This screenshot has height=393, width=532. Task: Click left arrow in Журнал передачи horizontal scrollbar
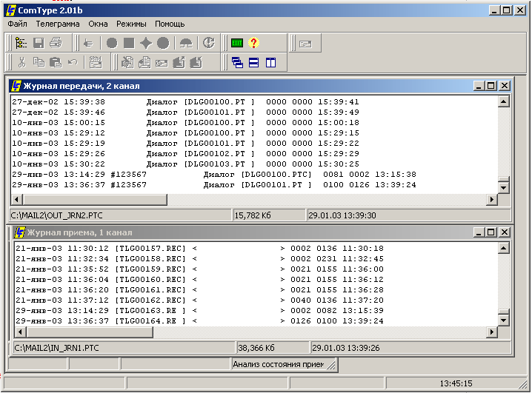point(16,200)
